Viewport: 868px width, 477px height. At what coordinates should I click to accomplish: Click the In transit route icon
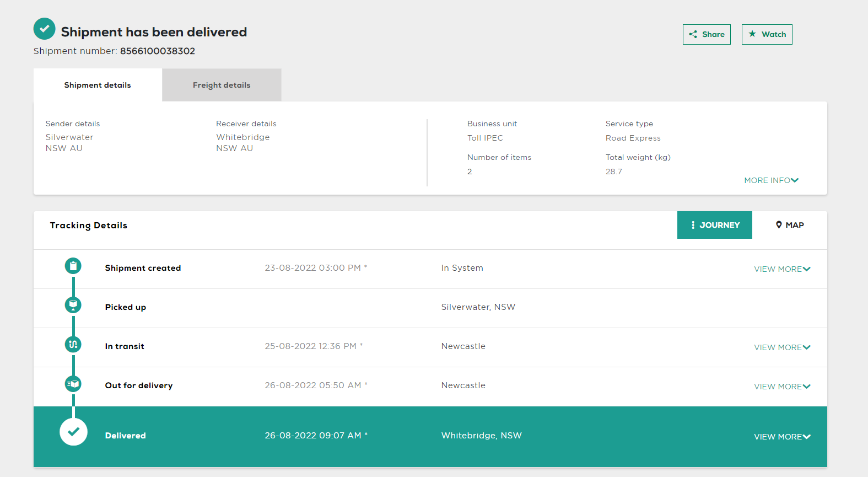tap(73, 344)
